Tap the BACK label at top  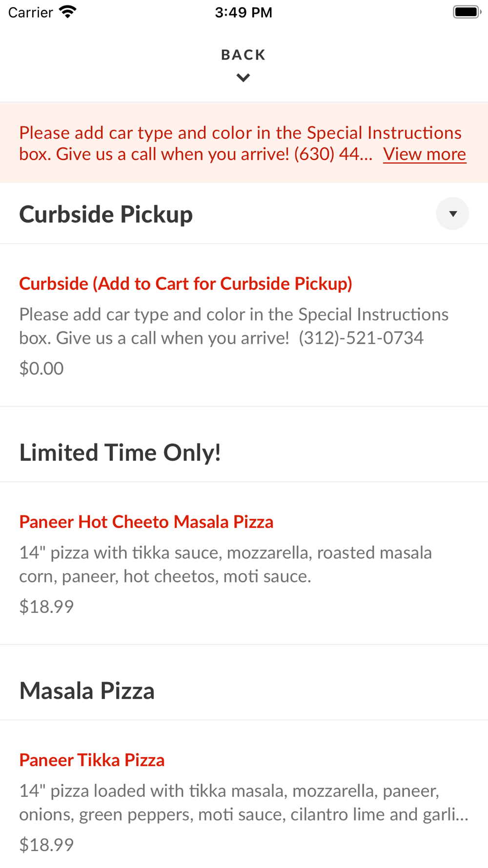pos(243,55)
